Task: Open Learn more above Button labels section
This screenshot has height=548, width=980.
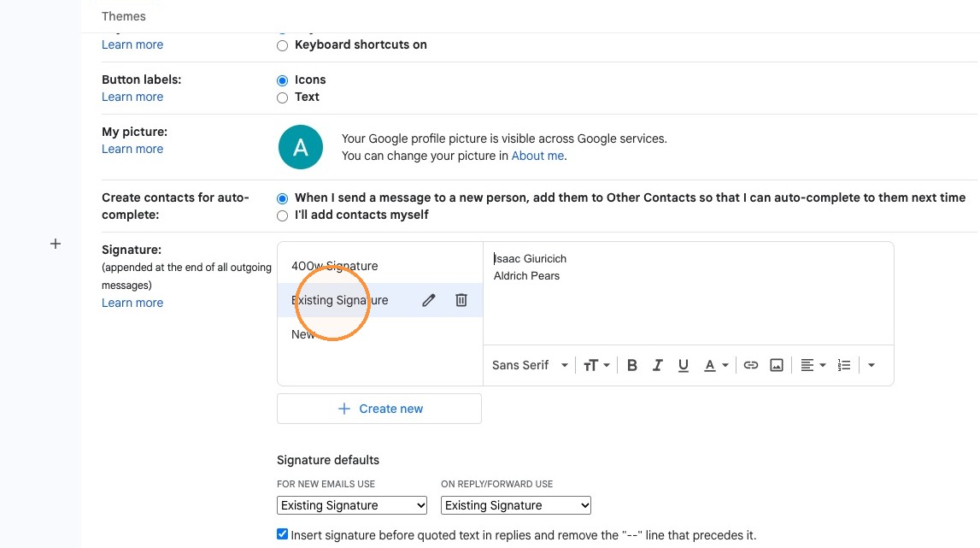Action: [x=132, y=45]
